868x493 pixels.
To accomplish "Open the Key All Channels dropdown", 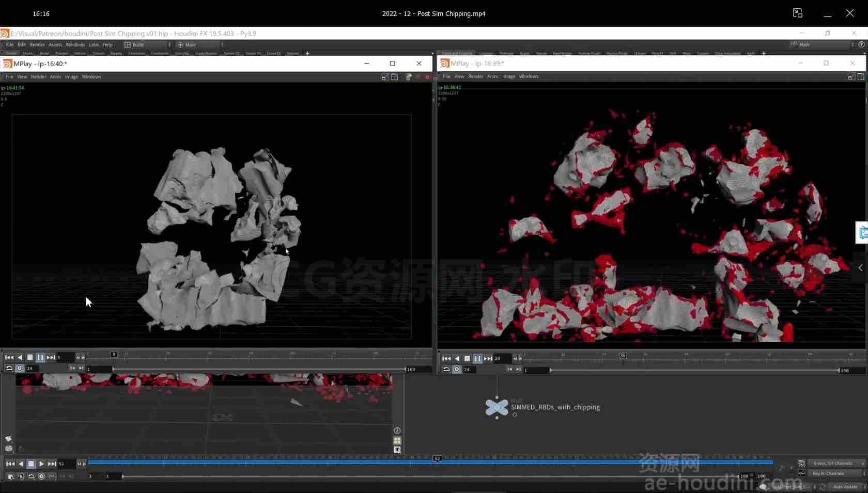I will click(836, 473).
